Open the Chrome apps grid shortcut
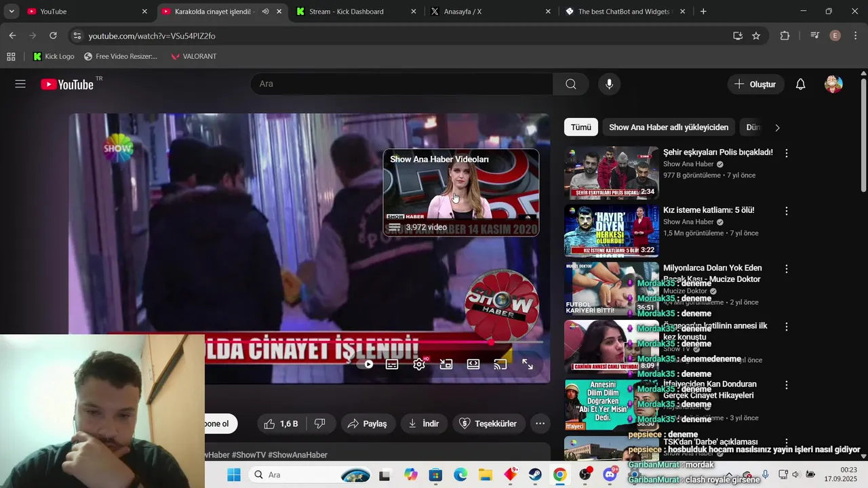This screenshot has width=868, height=488. point(11,56)
